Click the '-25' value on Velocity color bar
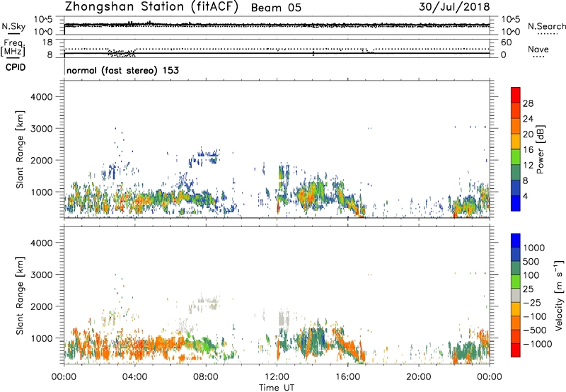566x392 pixels. coord(532,302)
